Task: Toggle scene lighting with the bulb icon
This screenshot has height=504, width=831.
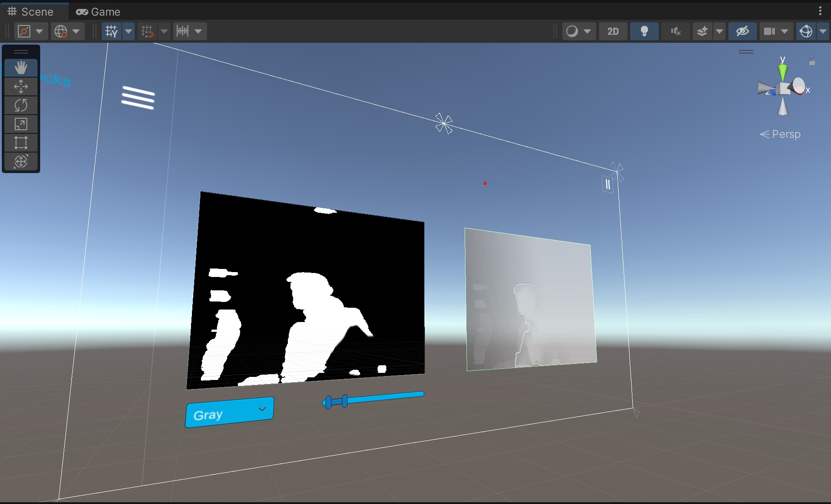Action: click(x=644, y=31)
